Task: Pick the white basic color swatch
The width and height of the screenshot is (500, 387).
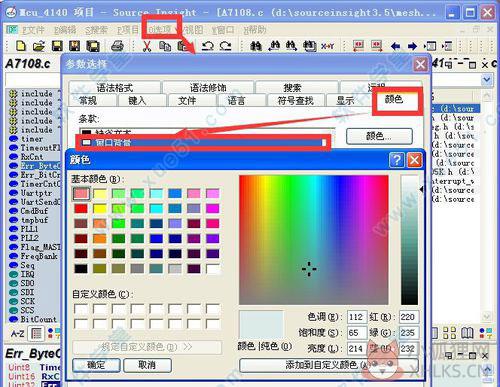Action: point(212,269)
